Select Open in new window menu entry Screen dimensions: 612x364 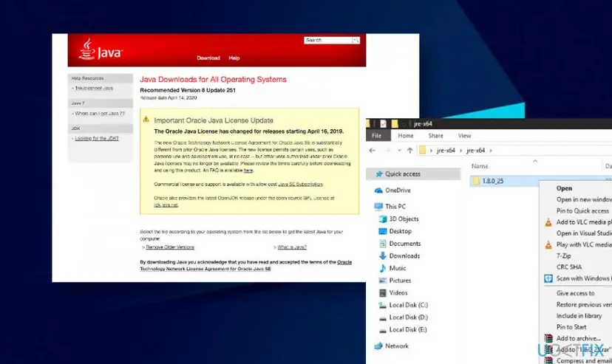click(x=584, y=199)
